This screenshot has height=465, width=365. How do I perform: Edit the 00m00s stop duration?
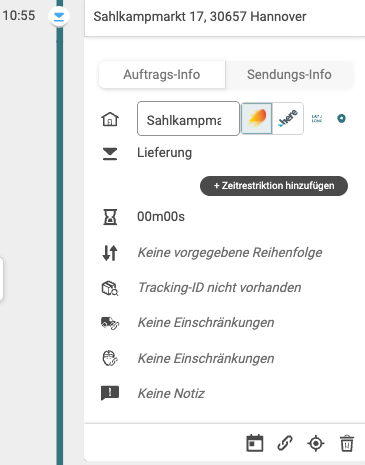point(161,217)
